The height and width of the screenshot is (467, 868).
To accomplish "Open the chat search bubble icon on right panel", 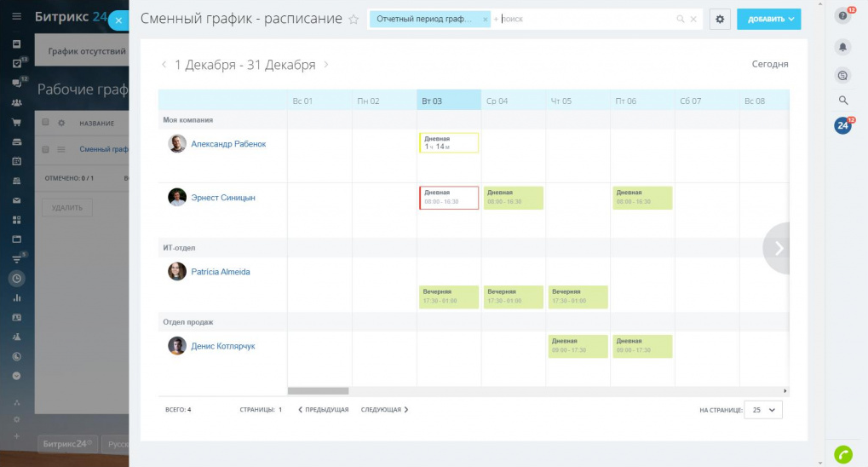I will (842, 75).
